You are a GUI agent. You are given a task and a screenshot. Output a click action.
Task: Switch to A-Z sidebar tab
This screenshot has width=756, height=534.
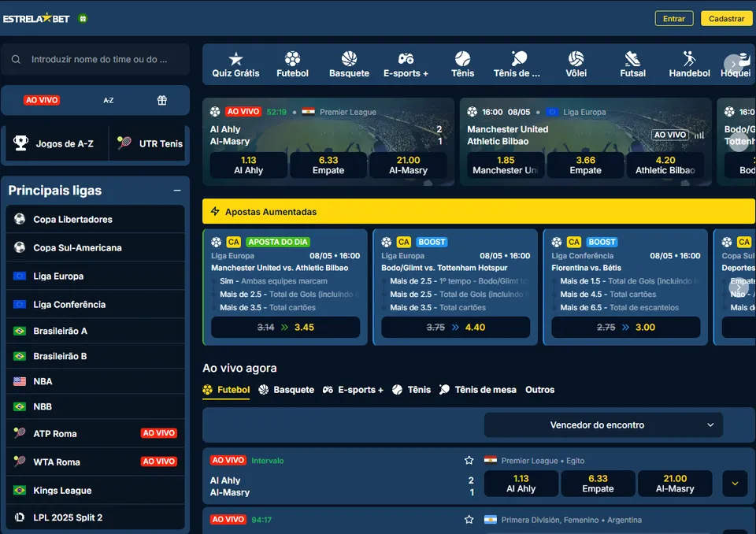click(x=109, y=100)
